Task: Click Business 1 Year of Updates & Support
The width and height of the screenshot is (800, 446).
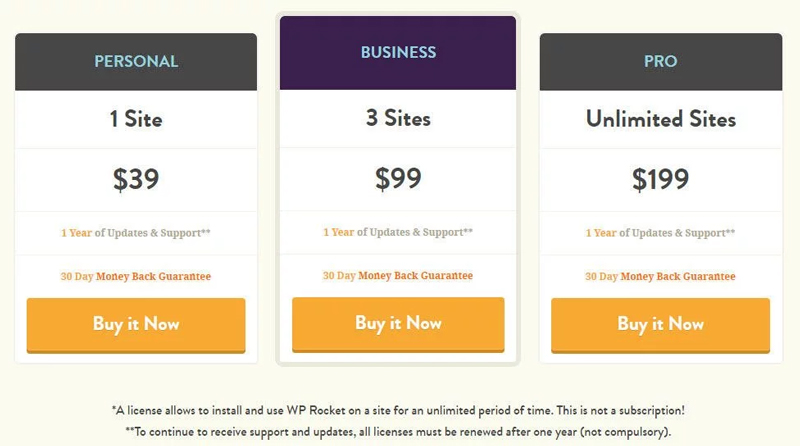Action: [x=398, y=232]
